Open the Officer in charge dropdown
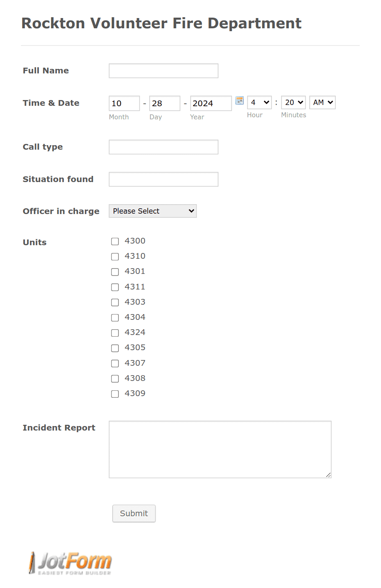 click(152, 211)
